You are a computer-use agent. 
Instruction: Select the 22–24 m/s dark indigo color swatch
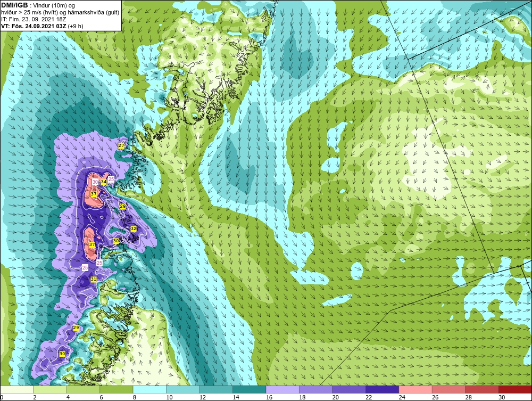pos(383,389)
